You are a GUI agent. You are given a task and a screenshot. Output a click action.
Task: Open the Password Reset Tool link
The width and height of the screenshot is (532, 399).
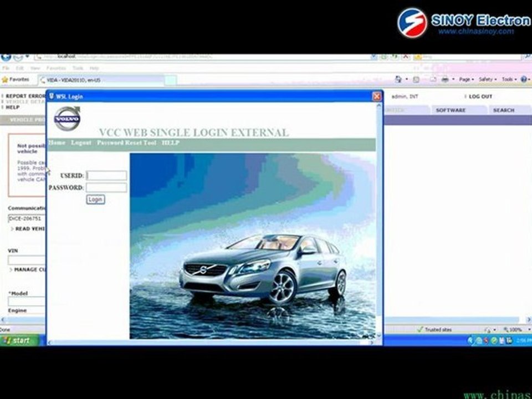coord(126,142)
